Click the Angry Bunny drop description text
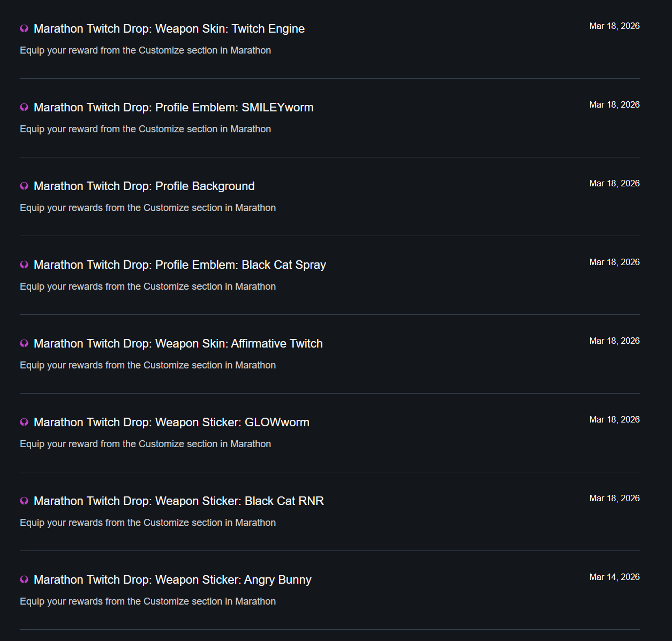Screen dimensions: 672x641 (x=148, y=601)
